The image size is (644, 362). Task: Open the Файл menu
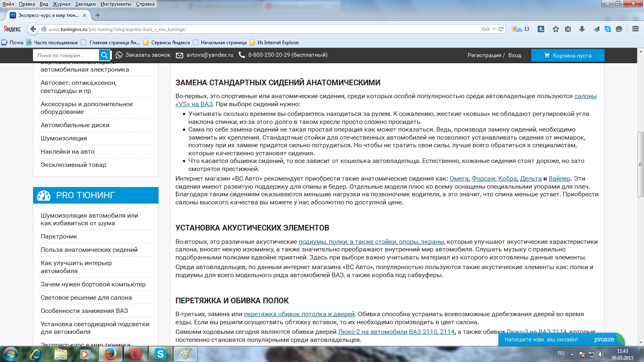[8, 4]
